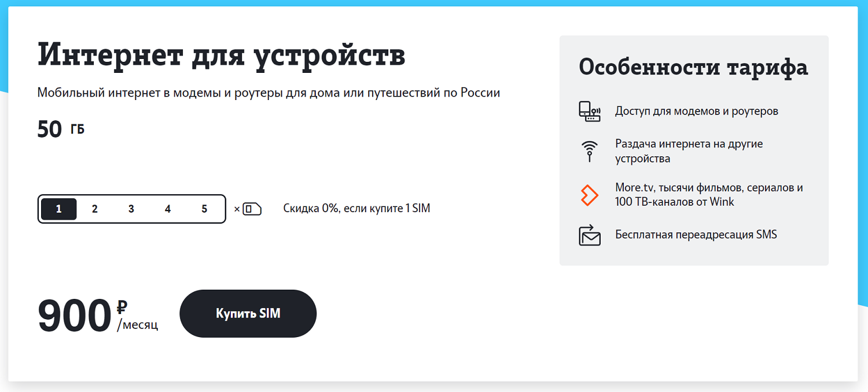Click the SIM card icon beside the selector
Viewport: 868px width, 392px height.
point(252,209)
